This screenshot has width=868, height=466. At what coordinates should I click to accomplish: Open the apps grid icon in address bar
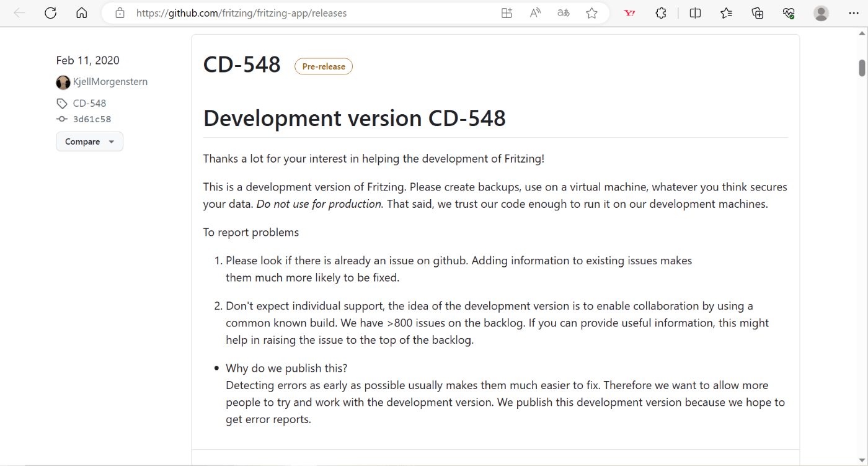(x=507, y=13)
